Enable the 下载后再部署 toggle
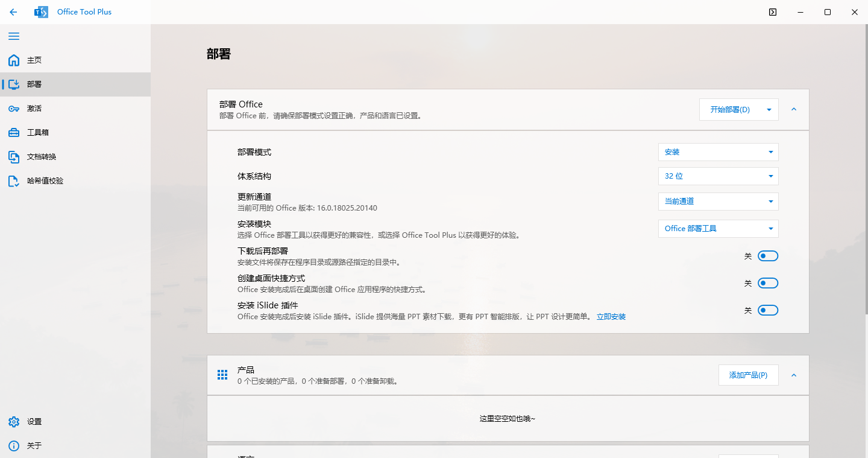The image size is (868, 458). pyautogui.click(x=768, y=255)
